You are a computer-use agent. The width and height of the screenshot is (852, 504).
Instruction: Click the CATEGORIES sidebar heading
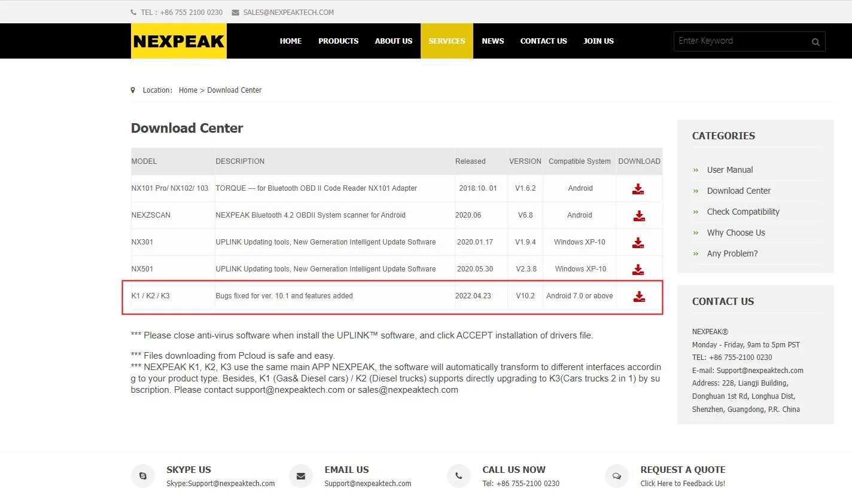point(724,136)
